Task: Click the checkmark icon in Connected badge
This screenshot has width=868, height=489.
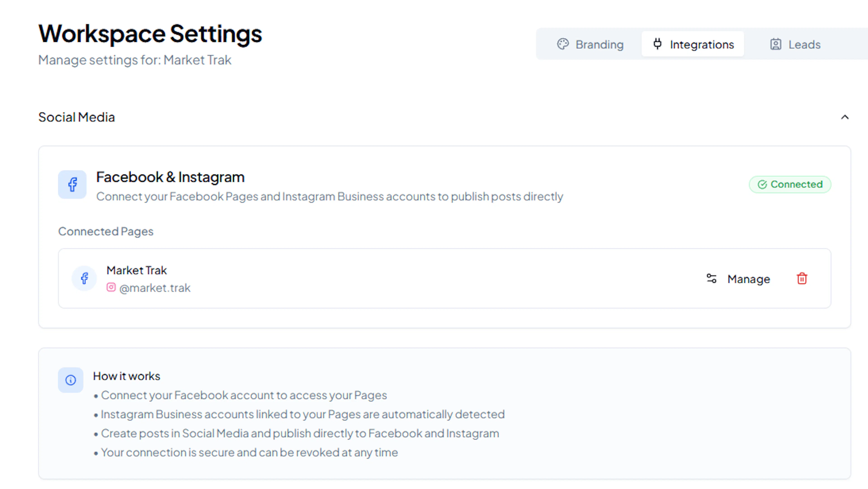Action: [762, 184]
